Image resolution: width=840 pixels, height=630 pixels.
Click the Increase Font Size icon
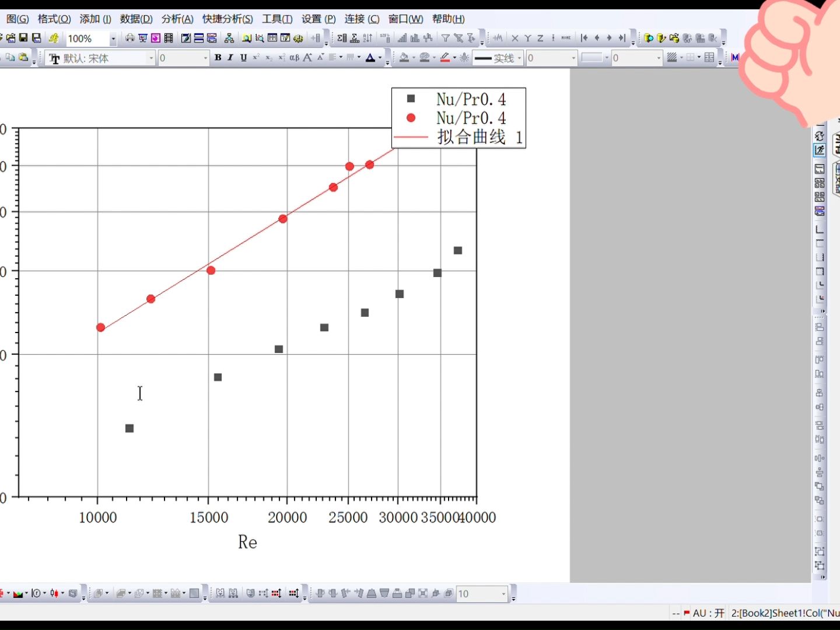click(306, 58)
